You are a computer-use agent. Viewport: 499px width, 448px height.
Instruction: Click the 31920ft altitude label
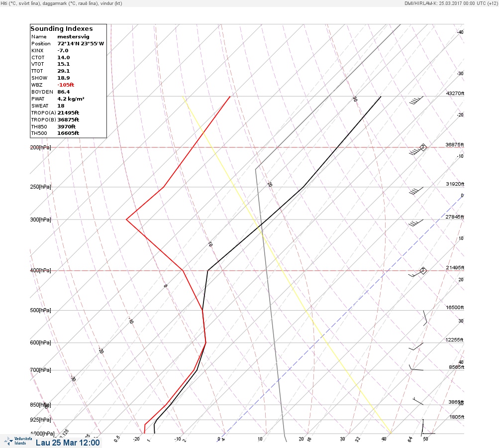pos(455,184)
